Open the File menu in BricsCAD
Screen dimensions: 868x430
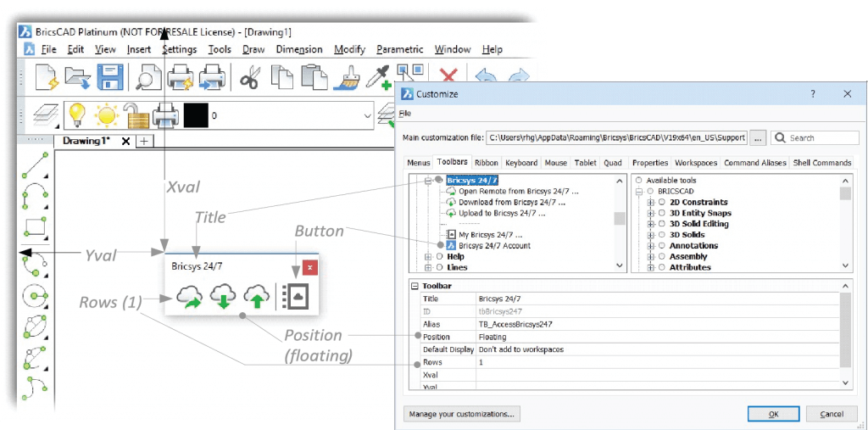pyautogui.click(x=48, y=49)
